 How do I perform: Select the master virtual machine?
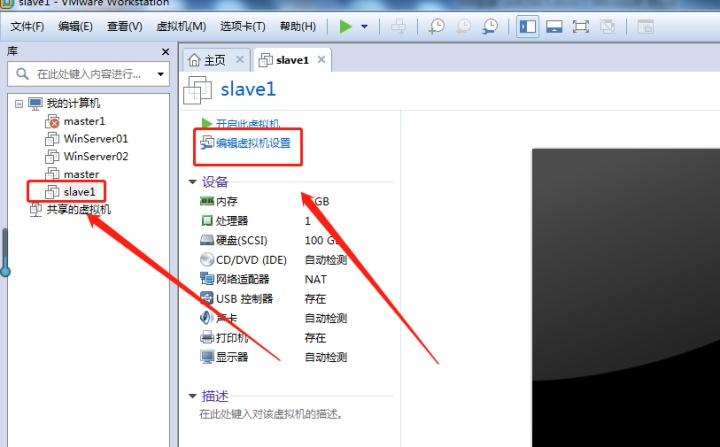click(81, 175)
